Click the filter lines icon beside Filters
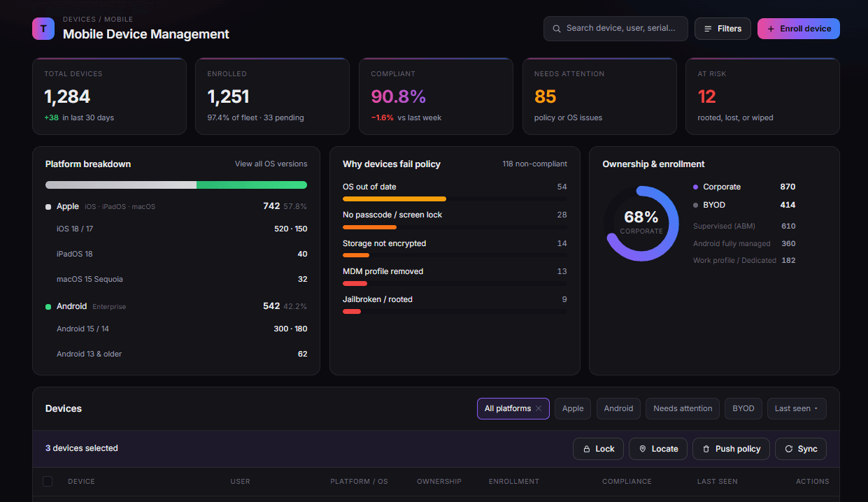 point(708,29)
